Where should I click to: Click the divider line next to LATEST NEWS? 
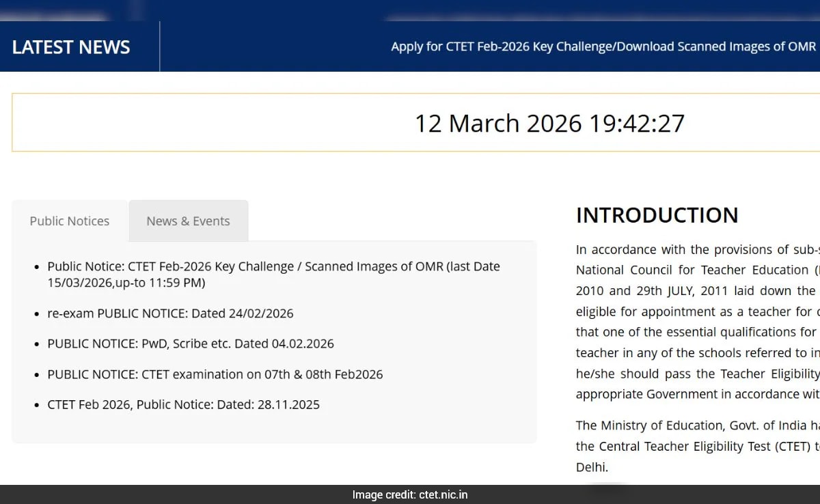click(x=160, y=46)
